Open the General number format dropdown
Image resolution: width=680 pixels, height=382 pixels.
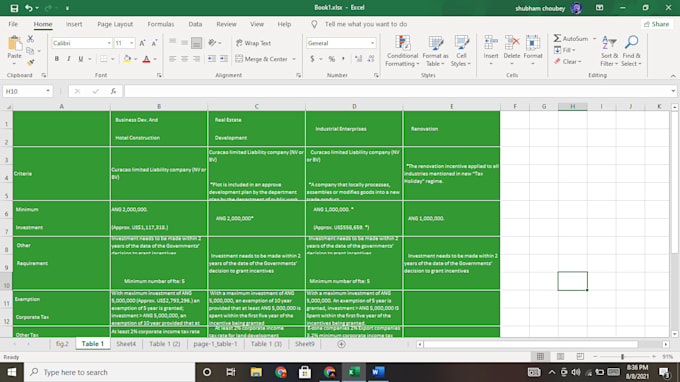pyautogui.click(x=372, y=43)
